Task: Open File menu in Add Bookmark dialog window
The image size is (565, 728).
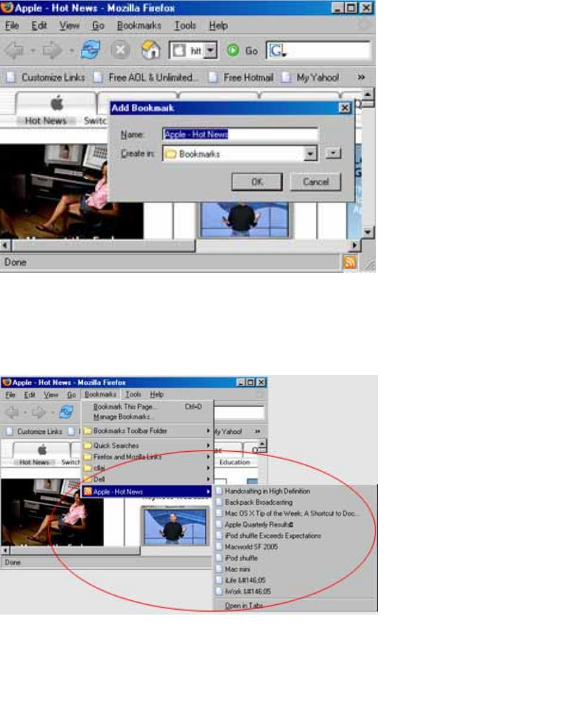Action: point(12,25)
